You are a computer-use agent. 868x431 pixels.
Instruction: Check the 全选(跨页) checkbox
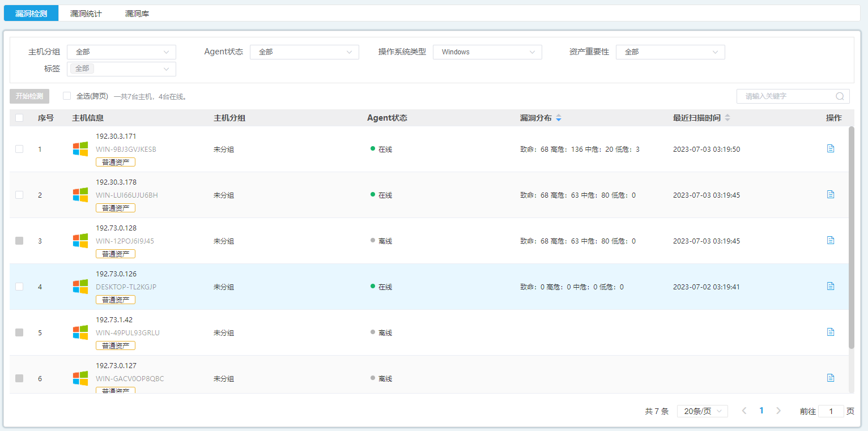click(67, 96)
